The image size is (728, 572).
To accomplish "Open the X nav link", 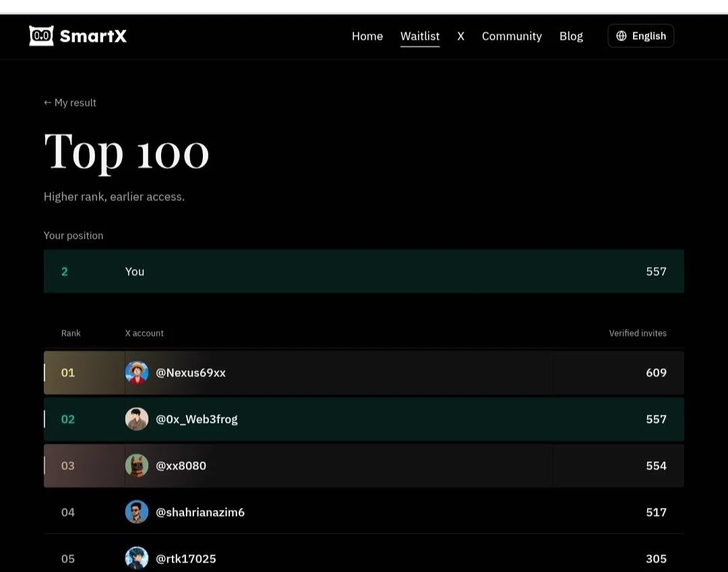I will click(x=460, y=36).
